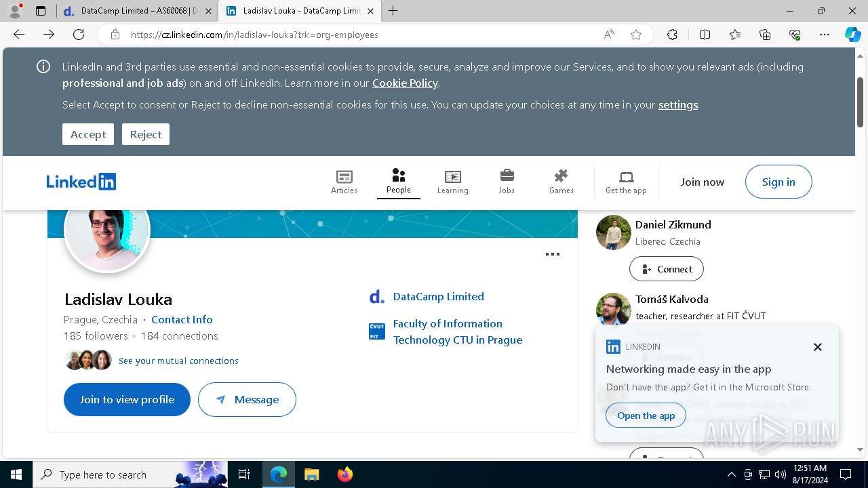Open the Edge profile icon
Screen dimensions: 868x488
[15, 11]
